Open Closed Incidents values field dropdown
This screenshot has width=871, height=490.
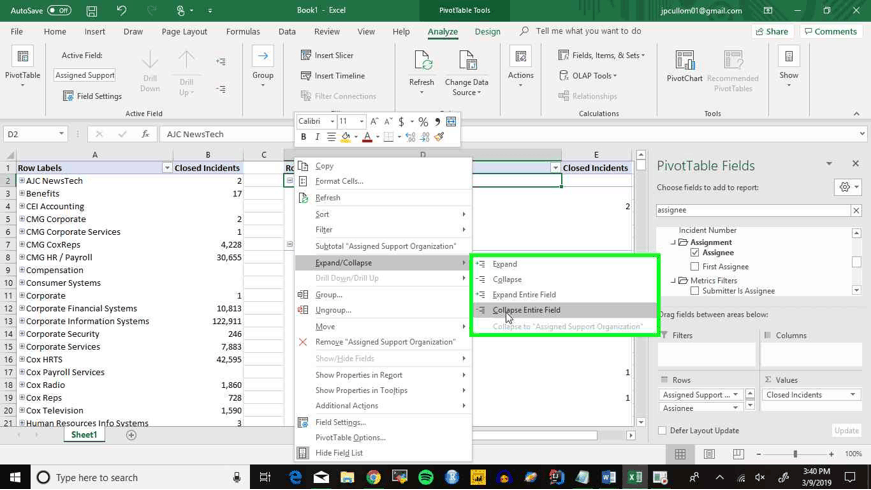tap(853, 394)
